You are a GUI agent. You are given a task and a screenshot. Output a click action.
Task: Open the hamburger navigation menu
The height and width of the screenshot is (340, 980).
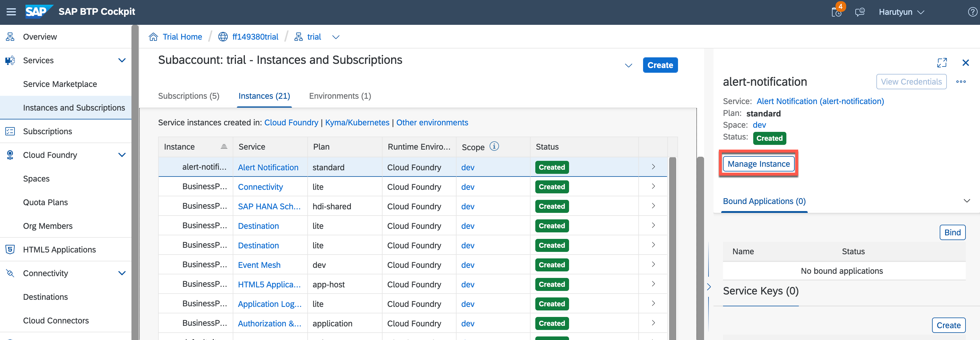pyautogui.click(x=12, y=12)
